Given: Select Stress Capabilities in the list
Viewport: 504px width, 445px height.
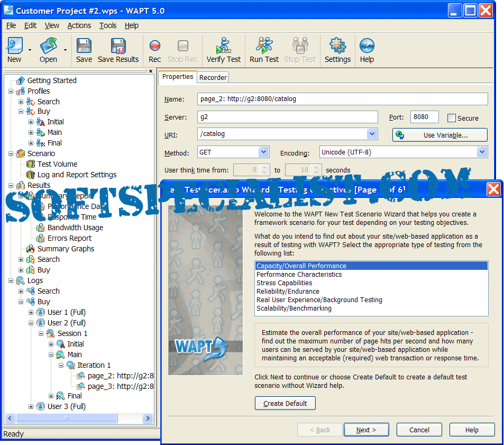Looking at the screenshot, I should (x=284, y=283).
